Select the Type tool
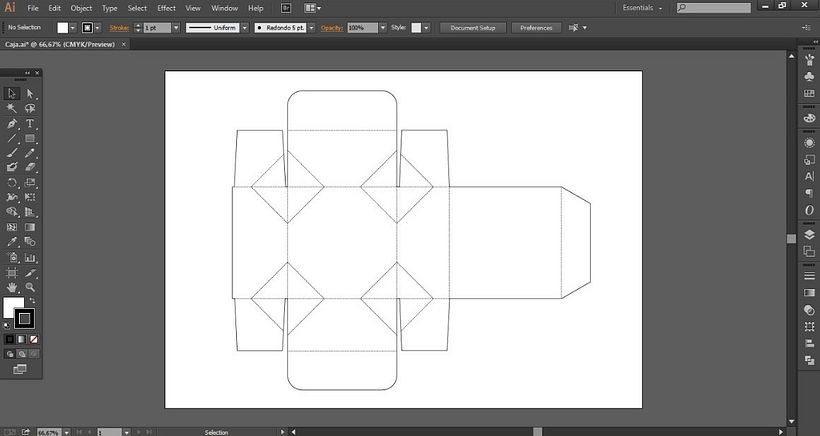The height and width of the screenshot is (436, 820). [30, 123]
